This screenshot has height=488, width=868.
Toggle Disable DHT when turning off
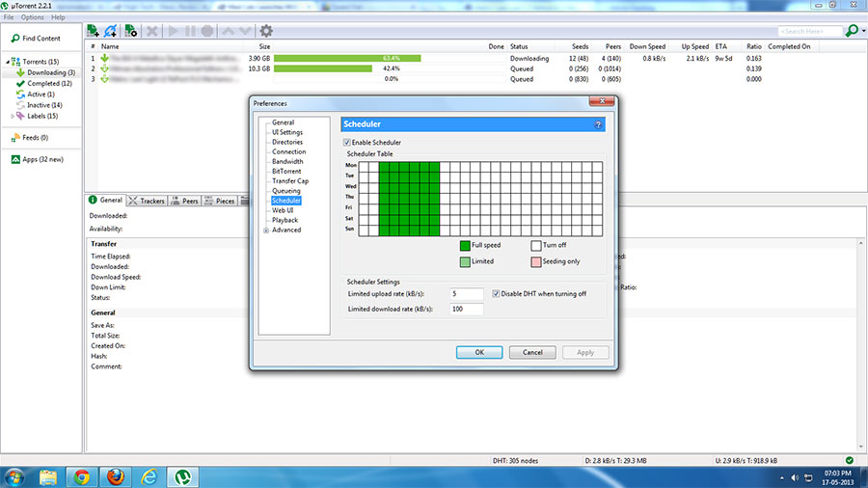pos(496,293)
